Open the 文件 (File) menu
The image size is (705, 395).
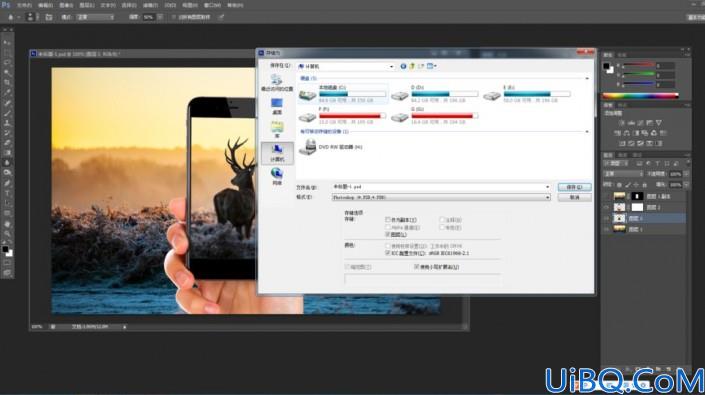pos(24,5)
